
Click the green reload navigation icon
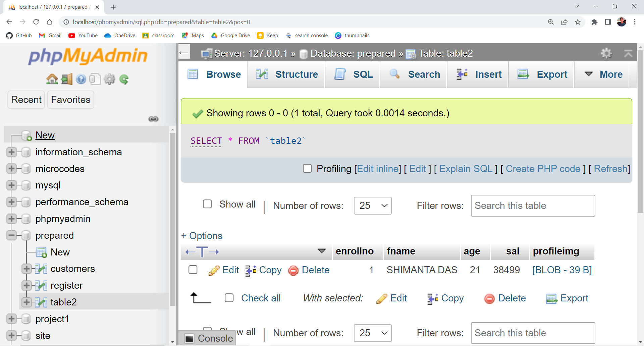point(124,79)
